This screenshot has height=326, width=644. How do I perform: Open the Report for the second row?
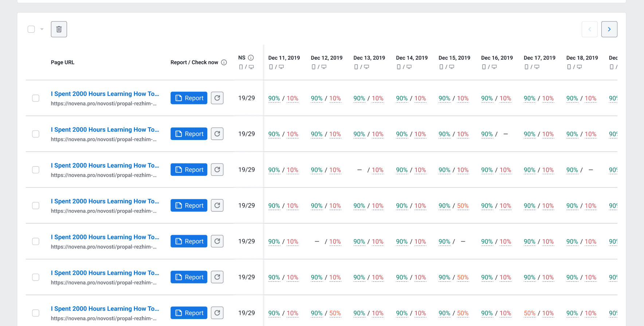point(189,134)
